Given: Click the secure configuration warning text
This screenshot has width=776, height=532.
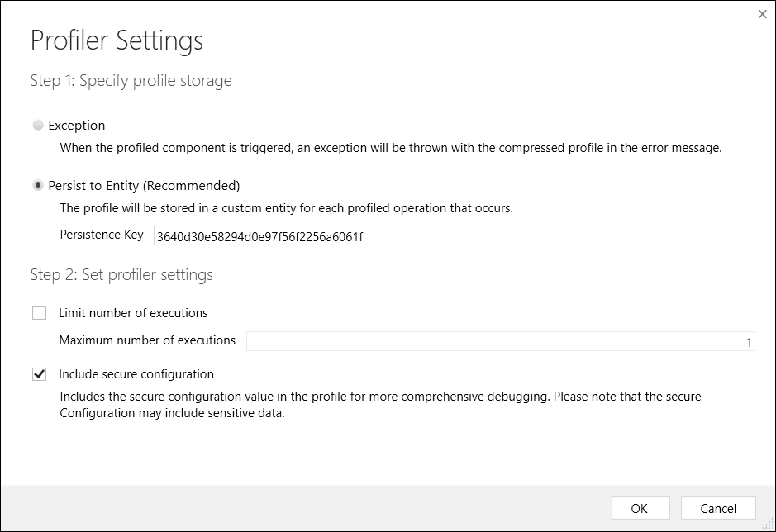Looking at the screenshot, I should pyautogui.click(x=381, y=405).
